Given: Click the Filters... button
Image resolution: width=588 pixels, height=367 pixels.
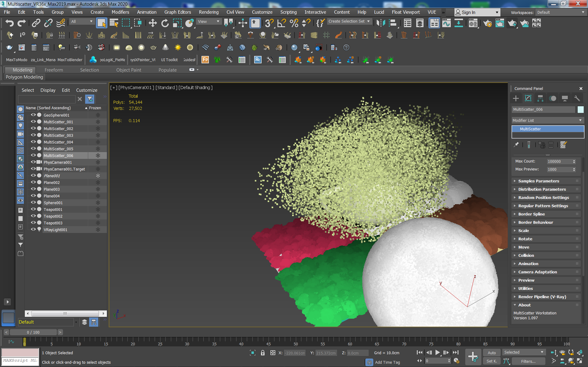Looking at the screenshot, I should (528, 361).
